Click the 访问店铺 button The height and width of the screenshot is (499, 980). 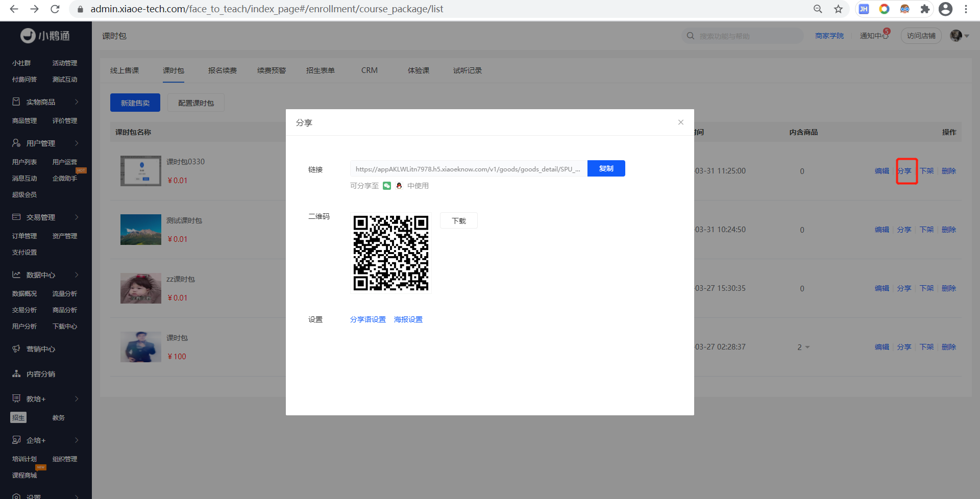921,36
